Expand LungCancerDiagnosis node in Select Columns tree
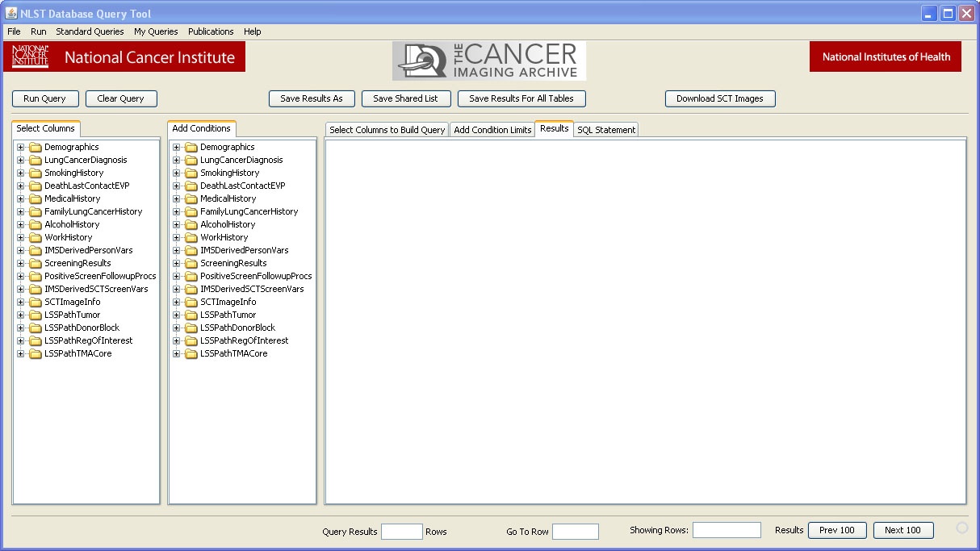Image resolution: width=980 pixels, height=551 pixels. pos(21,161)
